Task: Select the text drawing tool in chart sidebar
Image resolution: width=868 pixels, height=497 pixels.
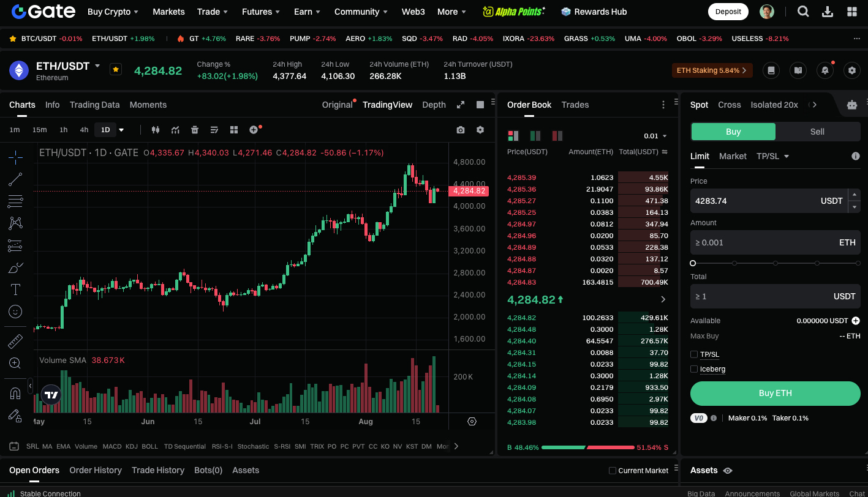Action: (15, 290)
